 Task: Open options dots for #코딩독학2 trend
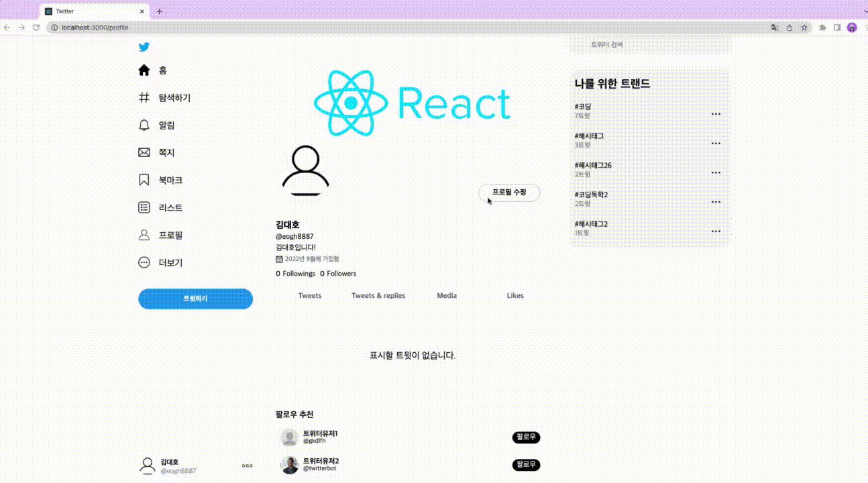716,202
